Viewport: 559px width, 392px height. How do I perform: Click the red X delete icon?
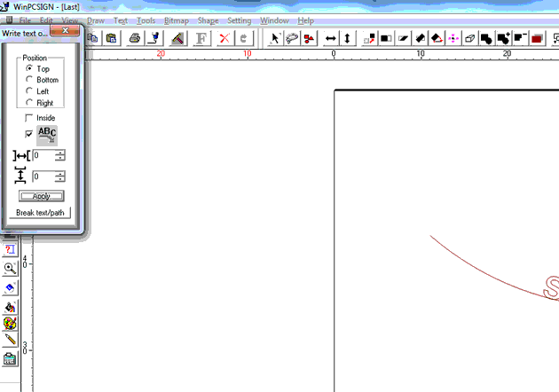pos(224,38)
